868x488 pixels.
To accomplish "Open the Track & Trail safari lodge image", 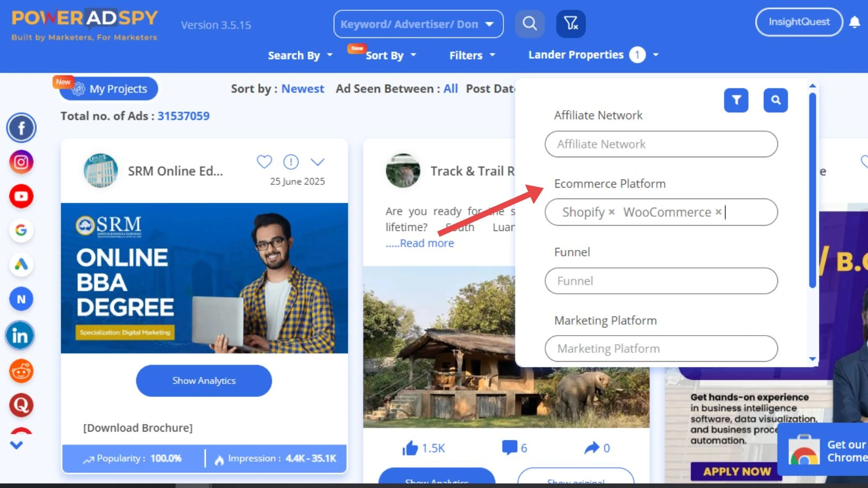I will pyautogui.click(x=506, y=346).
